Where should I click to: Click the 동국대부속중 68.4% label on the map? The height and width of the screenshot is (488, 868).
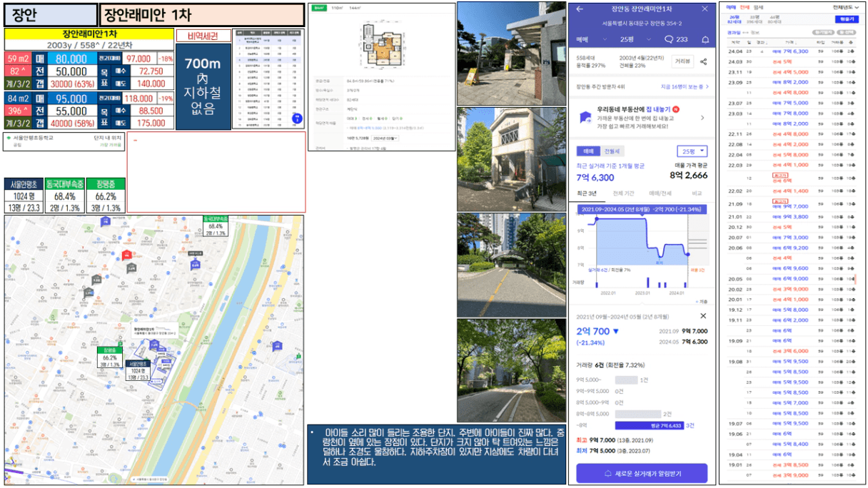tap(216, 226)
